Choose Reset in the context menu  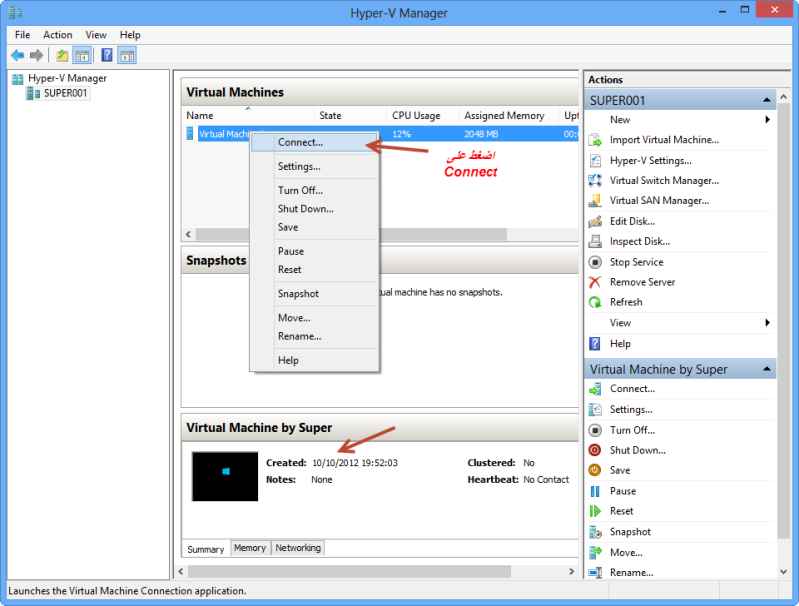[314, 270]
